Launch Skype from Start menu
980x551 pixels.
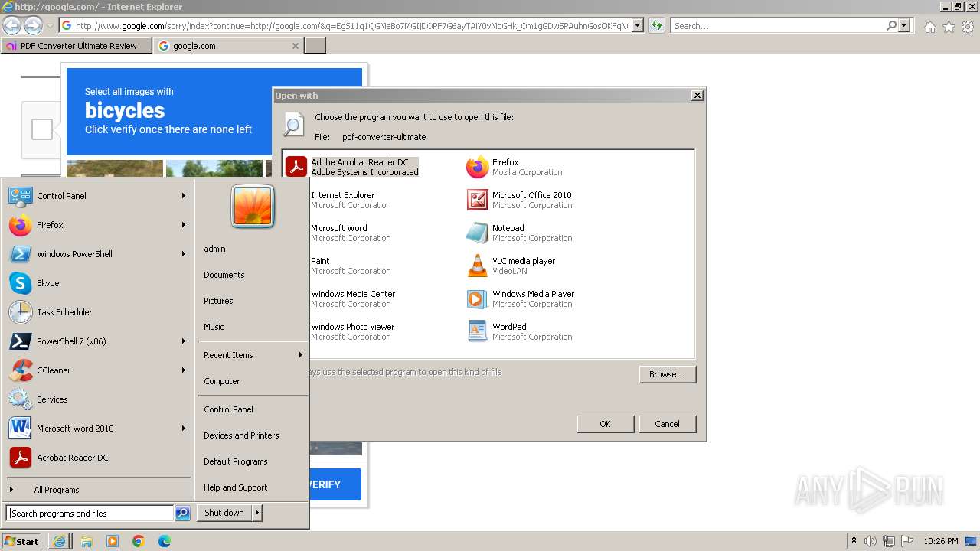(x=97, y=283)
